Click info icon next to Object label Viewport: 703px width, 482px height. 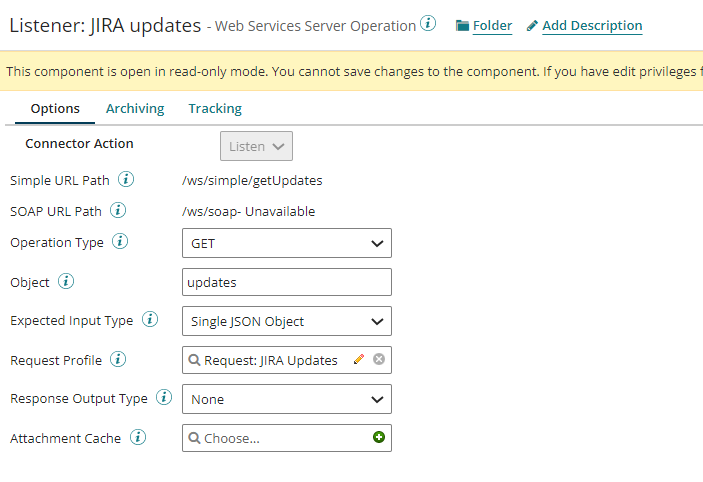point(66,282)
